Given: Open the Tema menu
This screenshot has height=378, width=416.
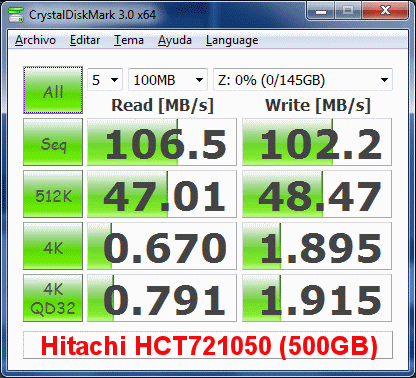Looking at the screenshot, I should [129, 40].
